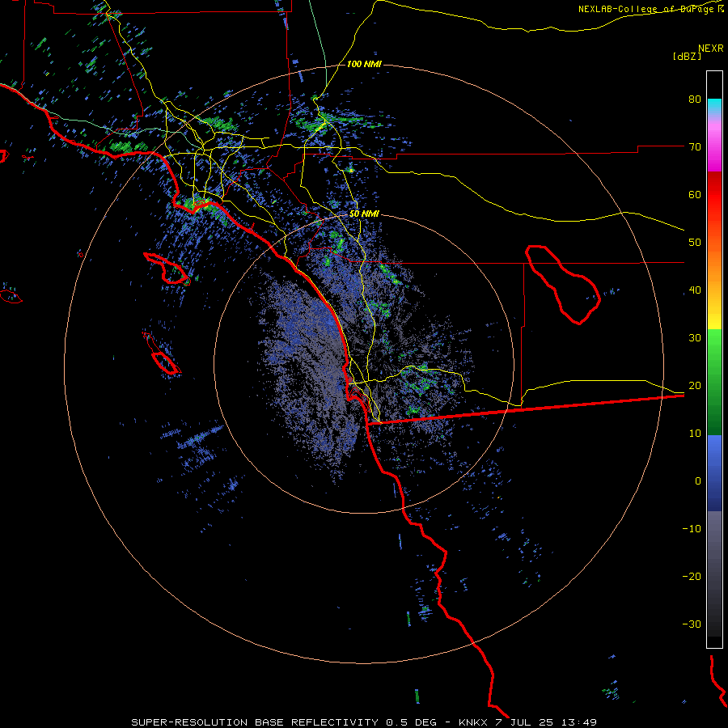Click the SUPER-RESOLUTION BASE REFLECTIVITY caption

255,722
